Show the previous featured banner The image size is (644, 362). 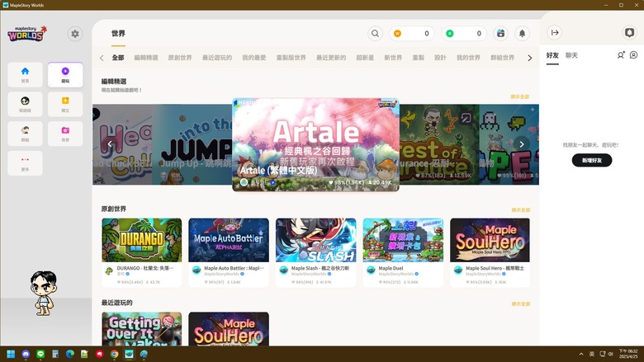(110, 144)
